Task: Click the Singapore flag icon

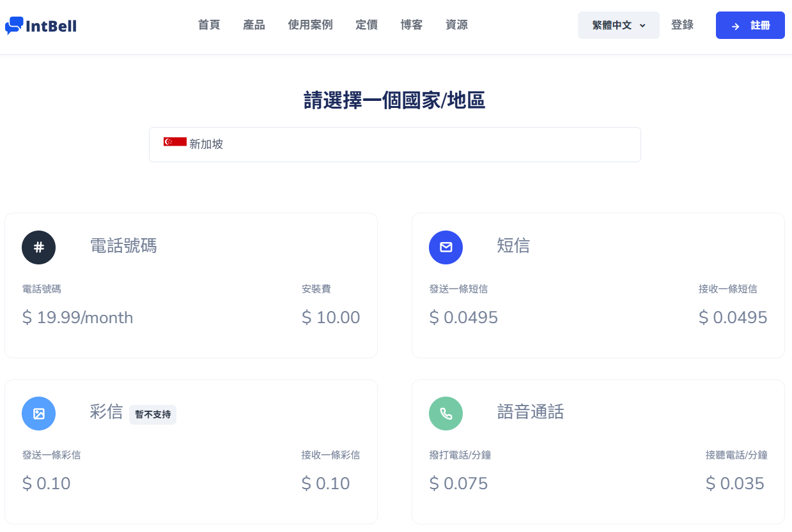Action: pyautogui.click(x=175, y=142)
